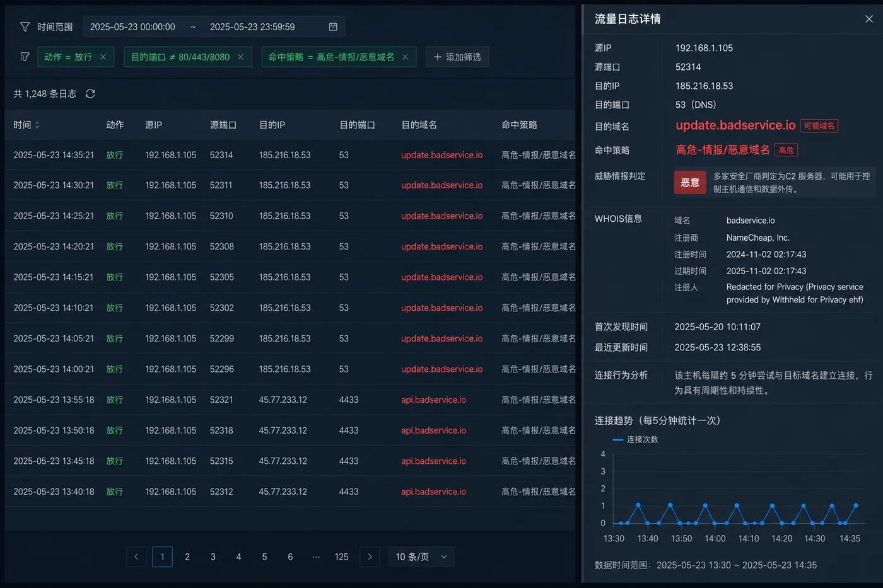Click the 目的端口 ≠ 80/443/8080 chip label

pyautogui.click(x=180, y=57)
